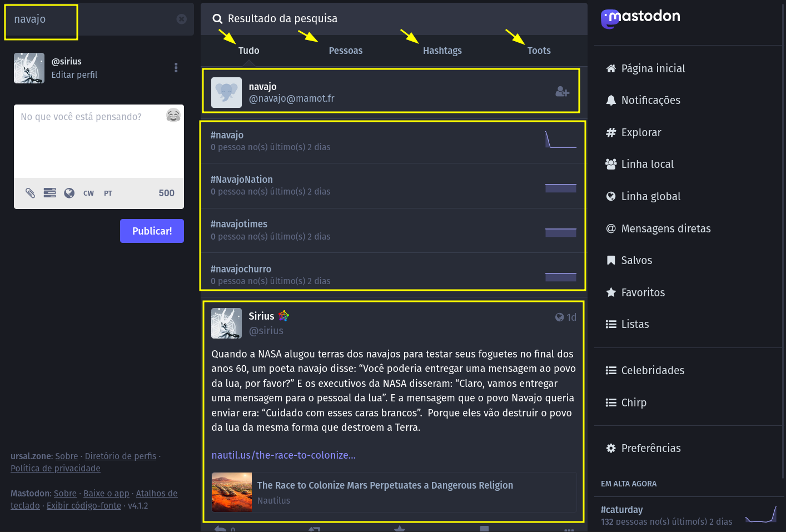
Task: Open Linha local timeline
Action: point(639,165)
